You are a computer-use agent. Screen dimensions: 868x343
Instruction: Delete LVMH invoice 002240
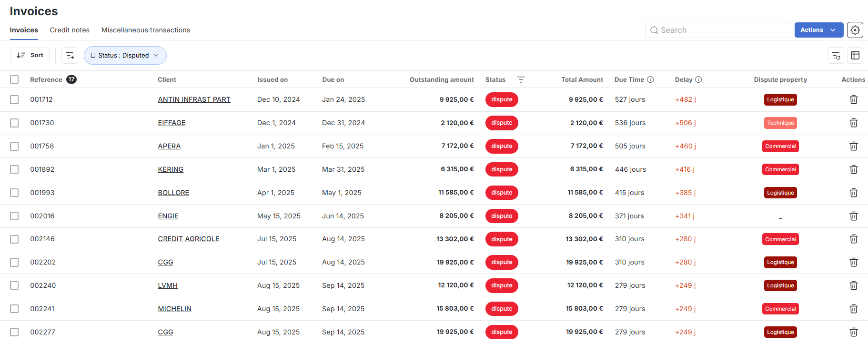[854, 285]
